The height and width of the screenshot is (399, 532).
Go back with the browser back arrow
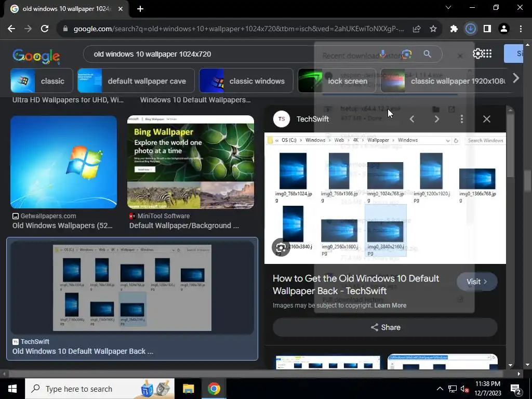[11, 29]
